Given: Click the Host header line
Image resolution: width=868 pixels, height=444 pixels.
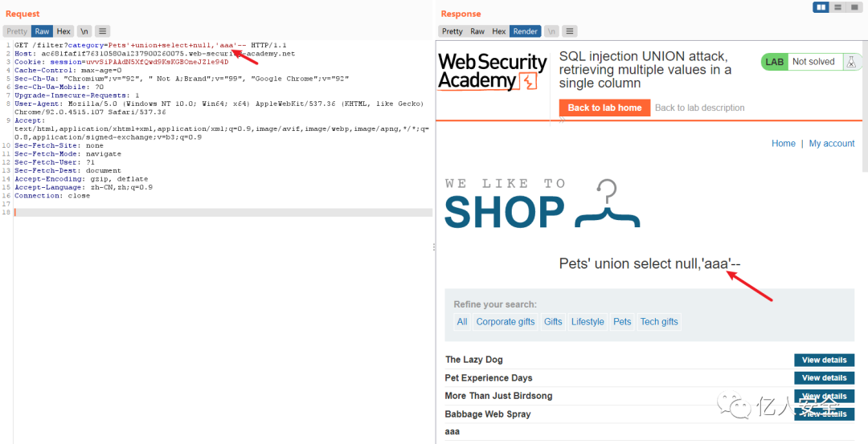Looking at the screenshot, I should tap(155, 54).
